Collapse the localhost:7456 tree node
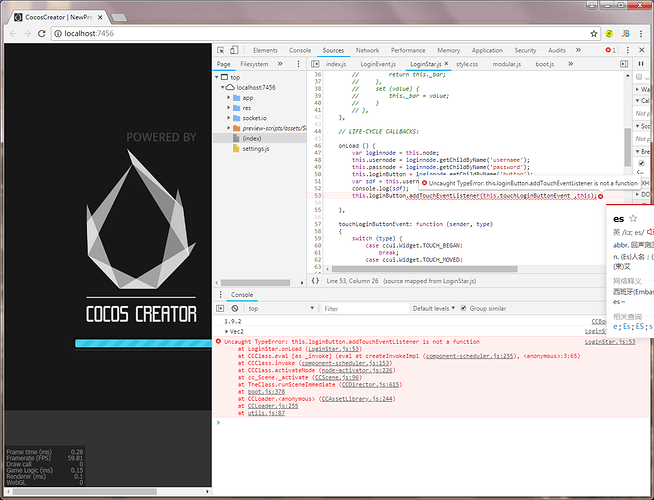 pos(223,87)
